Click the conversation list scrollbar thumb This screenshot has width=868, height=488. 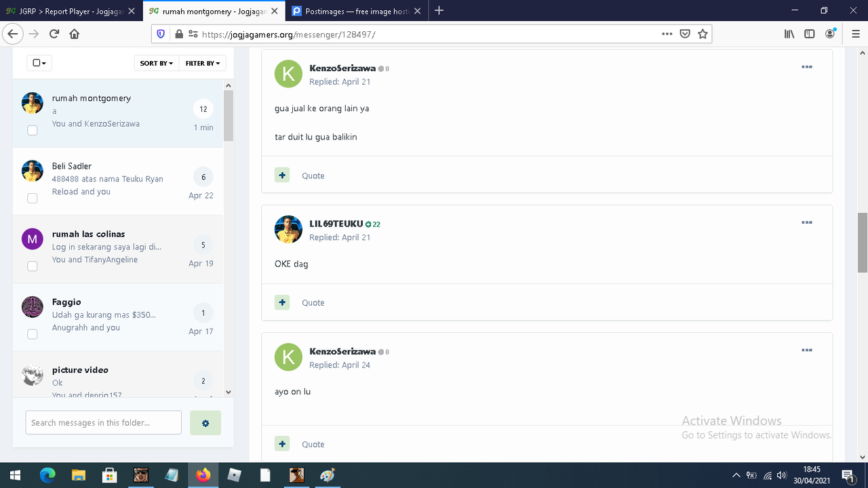[x=228, y=115]
